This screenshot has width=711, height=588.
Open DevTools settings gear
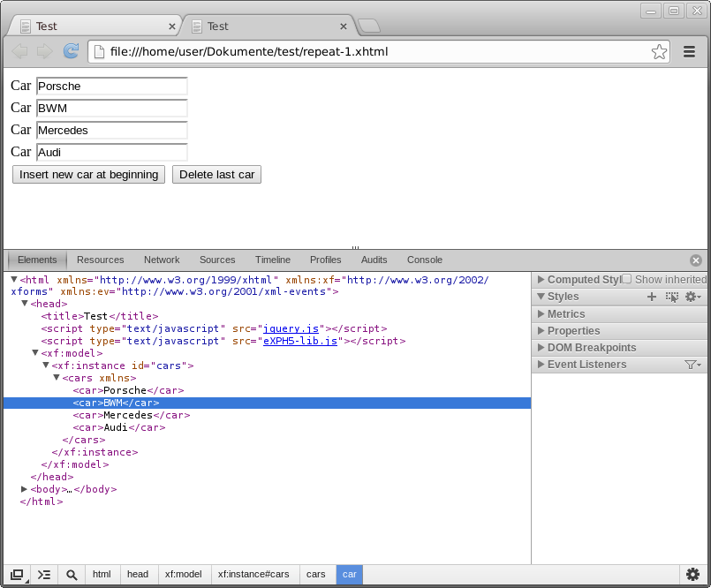[692, 575]
